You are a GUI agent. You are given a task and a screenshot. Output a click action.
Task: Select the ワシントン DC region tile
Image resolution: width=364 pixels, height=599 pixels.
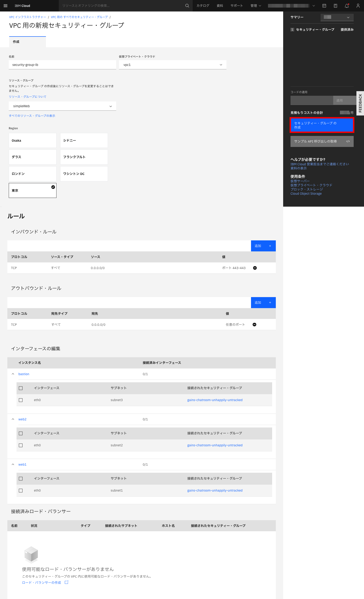pyautogui.click(x=84, y=174)
